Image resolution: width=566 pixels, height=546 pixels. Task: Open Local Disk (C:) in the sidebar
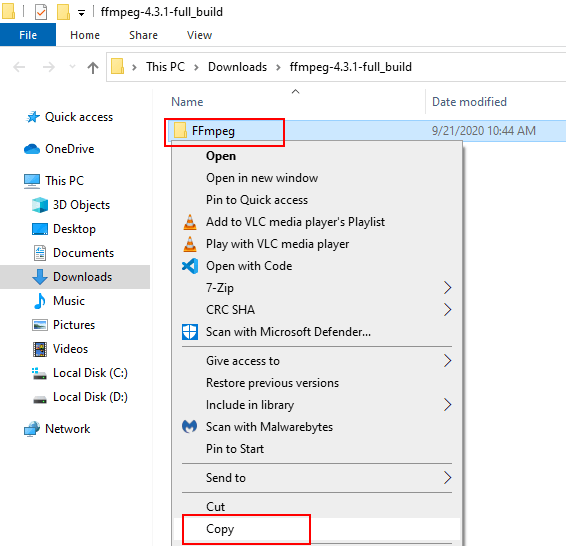90,373
